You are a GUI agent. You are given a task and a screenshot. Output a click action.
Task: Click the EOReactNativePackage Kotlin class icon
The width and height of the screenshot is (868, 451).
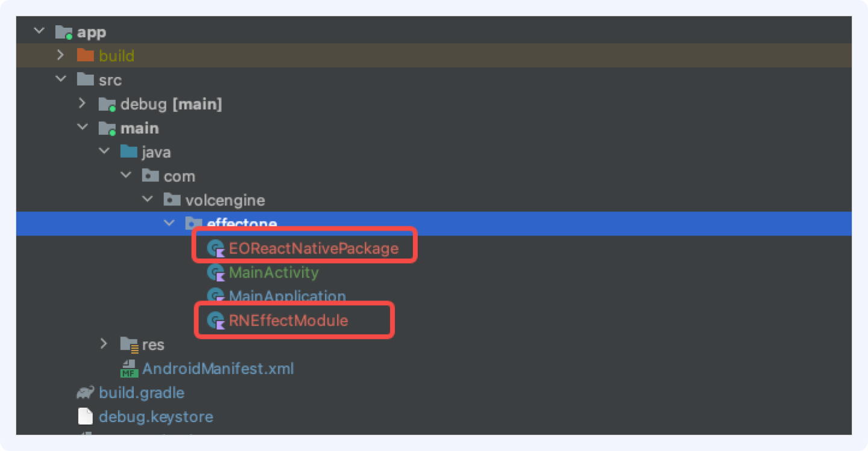click(x=216, y=248)
